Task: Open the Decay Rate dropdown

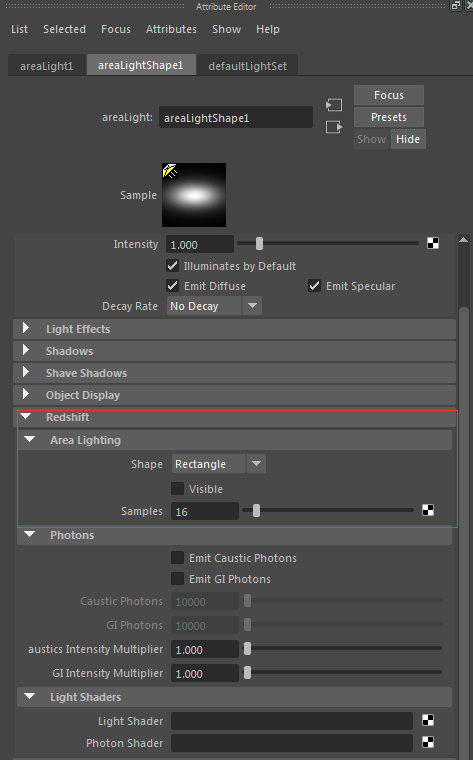Action: coord(214,306)
